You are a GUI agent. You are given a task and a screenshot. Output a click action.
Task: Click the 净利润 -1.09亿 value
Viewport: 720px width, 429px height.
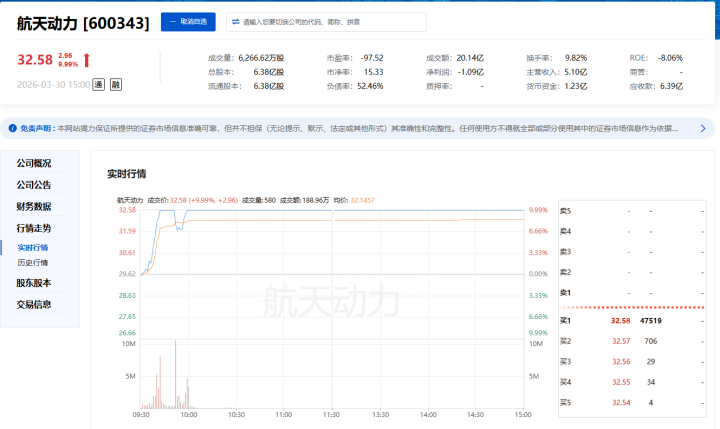point(471,72)
